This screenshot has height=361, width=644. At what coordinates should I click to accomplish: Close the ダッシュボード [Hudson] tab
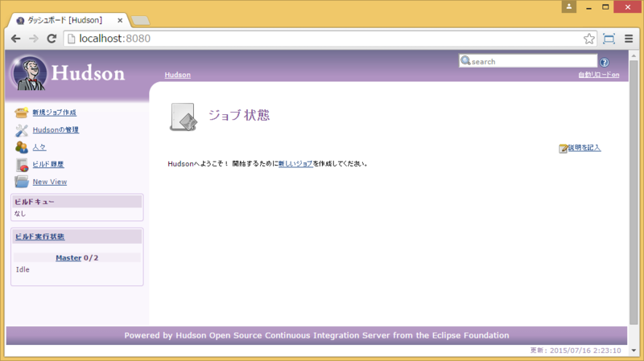pos(120,21)
